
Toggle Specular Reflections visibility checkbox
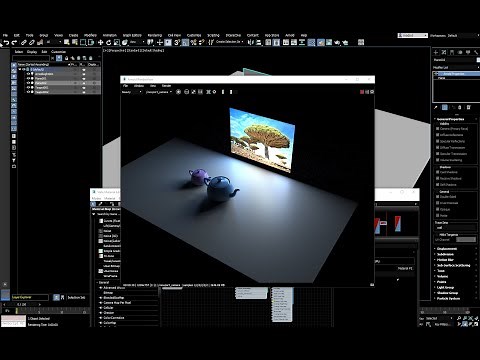point(438,141)
